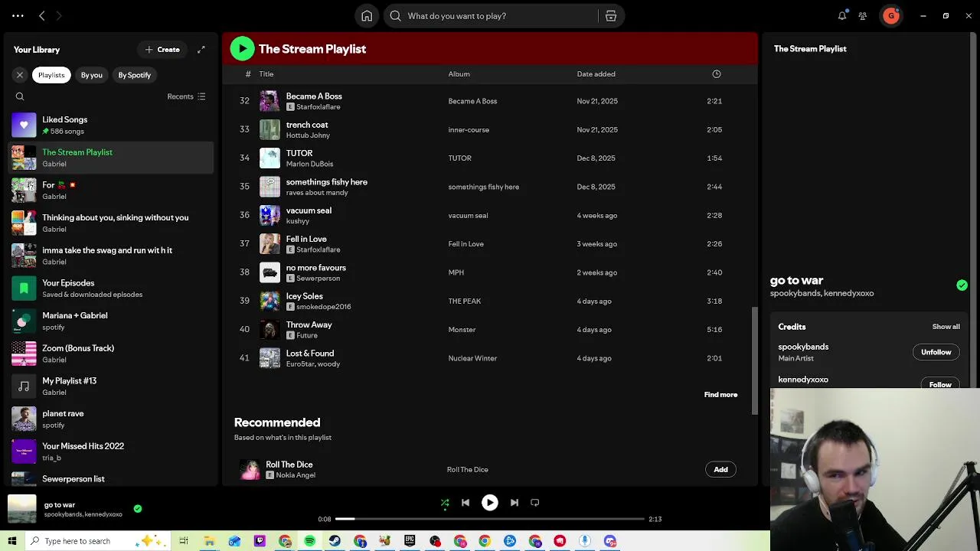Open Steam from the Windows taskbar
980x551 pixels.
click(335, 541)
